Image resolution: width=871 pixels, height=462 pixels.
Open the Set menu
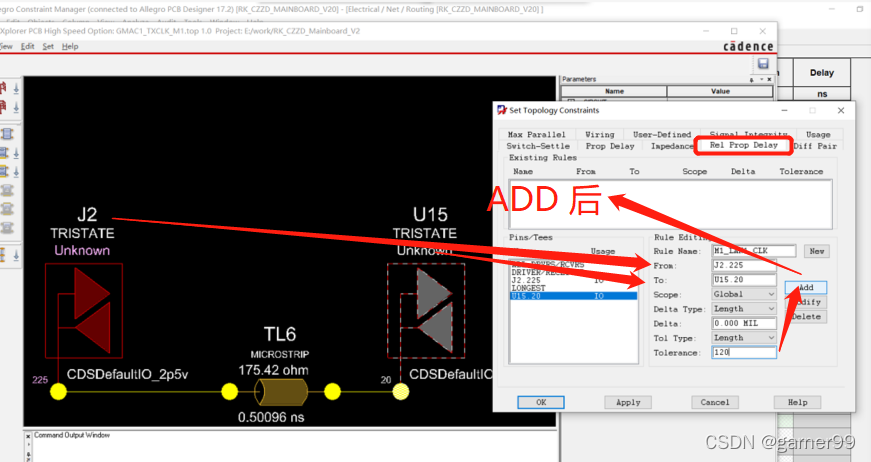point(48,46)
